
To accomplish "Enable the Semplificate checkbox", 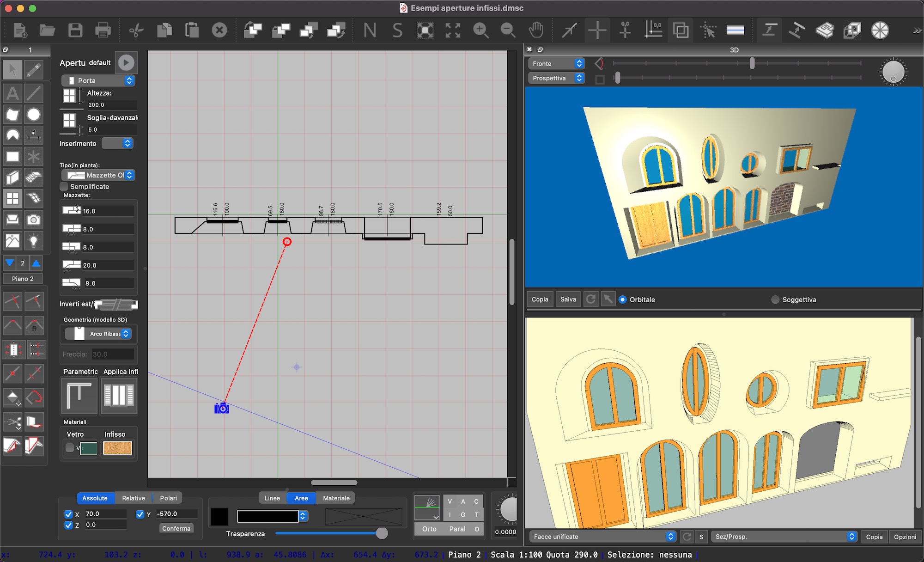I will click(x=64, y=187).
